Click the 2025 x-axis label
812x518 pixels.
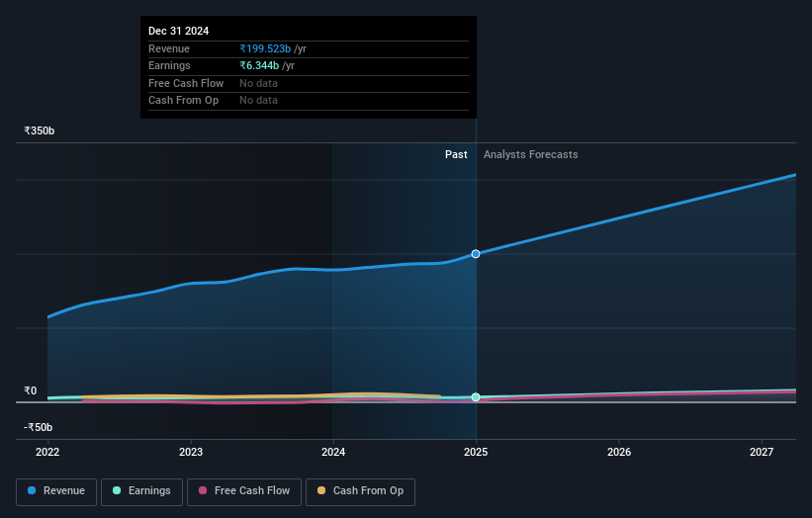[476, 453]
